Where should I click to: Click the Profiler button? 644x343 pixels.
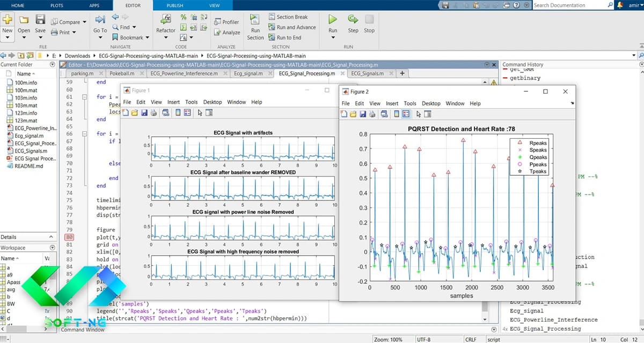pyautogui.click(x=226, y=22)
